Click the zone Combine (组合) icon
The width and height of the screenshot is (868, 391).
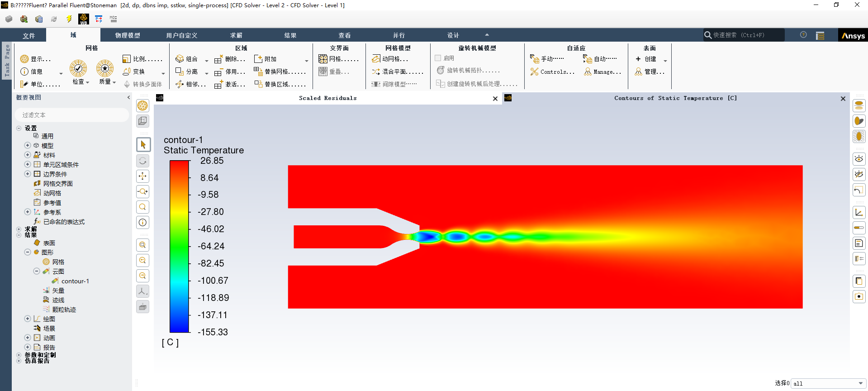point(180,59)
